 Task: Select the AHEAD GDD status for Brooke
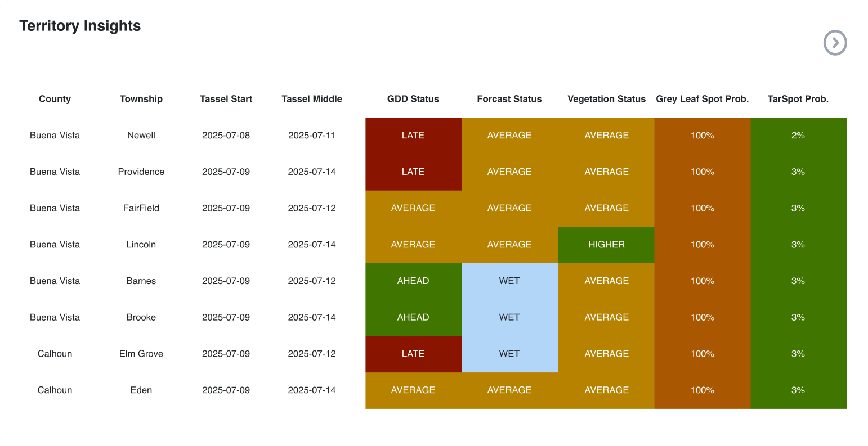(x=413, y=317)
